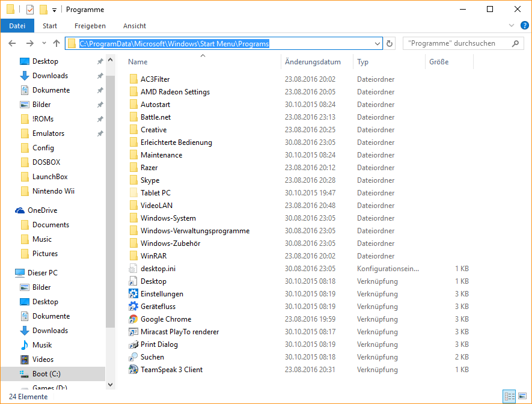Open the Datei menu
This screenshot has height=404, width=532.
(x=17, y=26)
